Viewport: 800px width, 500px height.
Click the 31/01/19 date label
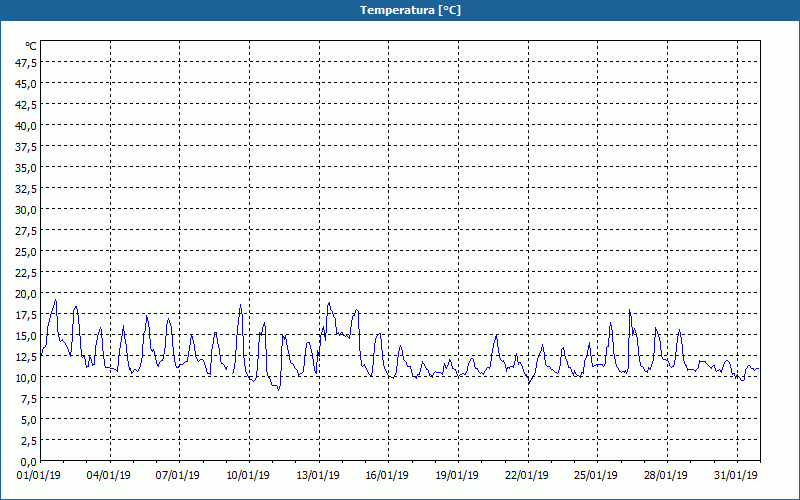click(x=736, y=476)
